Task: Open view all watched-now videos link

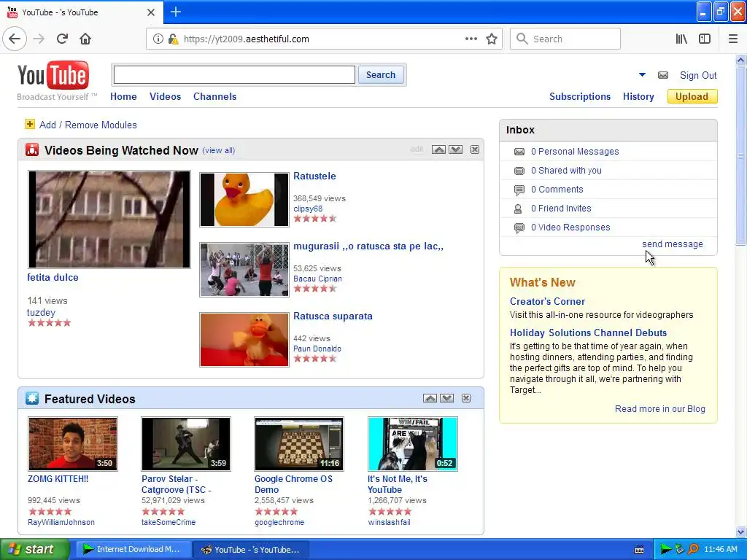Action: [x=219, y=150]
